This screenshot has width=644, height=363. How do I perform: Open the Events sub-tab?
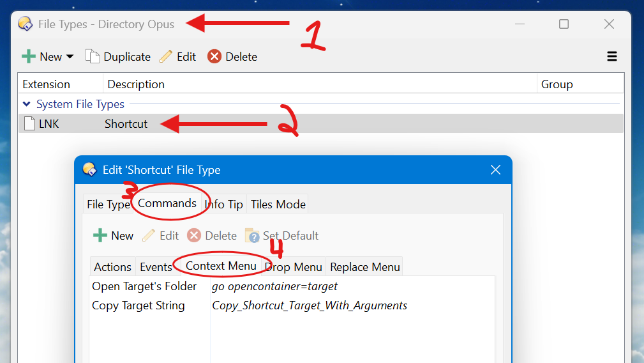156,267
